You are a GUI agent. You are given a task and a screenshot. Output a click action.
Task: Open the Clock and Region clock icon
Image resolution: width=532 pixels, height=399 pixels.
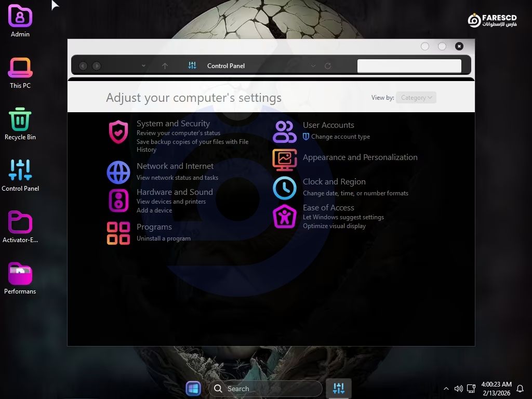click(285, 188)
